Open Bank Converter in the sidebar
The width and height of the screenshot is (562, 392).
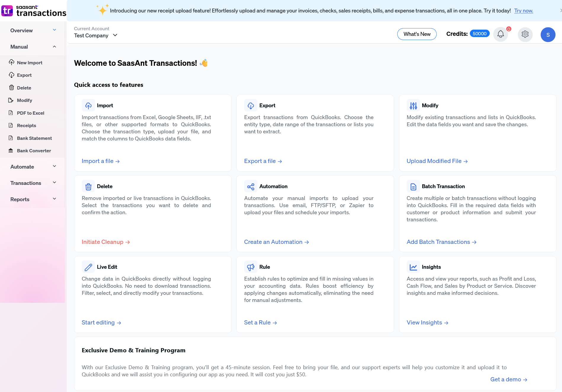tap(34, 151)
